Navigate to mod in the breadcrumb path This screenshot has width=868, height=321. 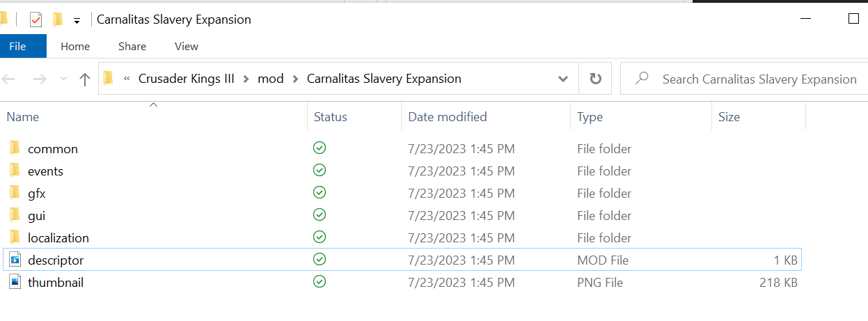click(x=270, y=79)
